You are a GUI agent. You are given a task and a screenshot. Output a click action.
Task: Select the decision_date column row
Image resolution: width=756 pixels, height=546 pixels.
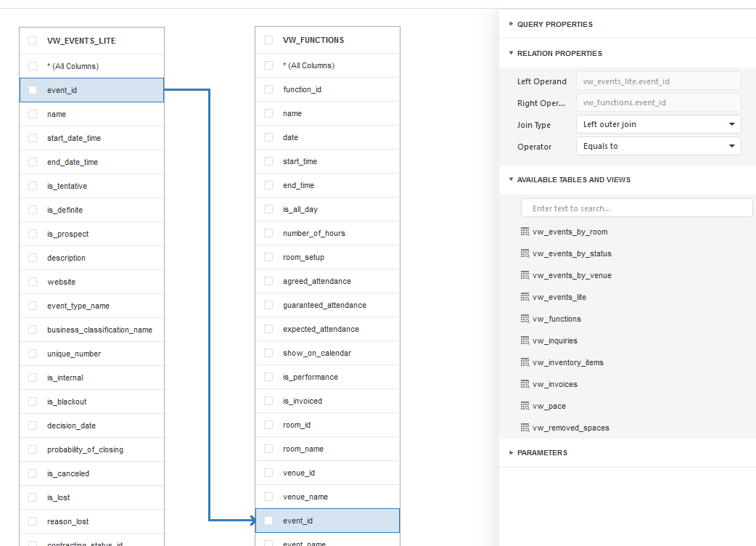tap(91, 425)
